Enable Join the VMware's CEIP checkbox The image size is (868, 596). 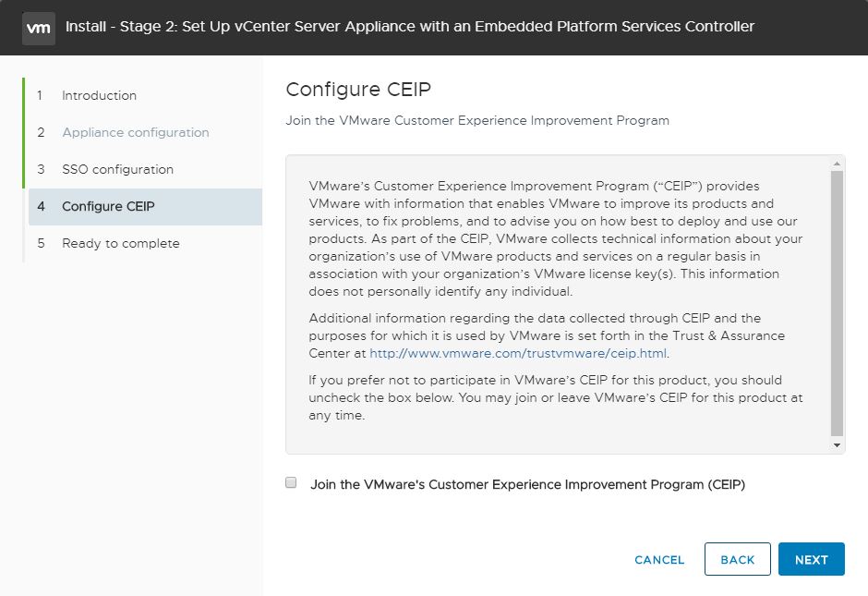291,482
